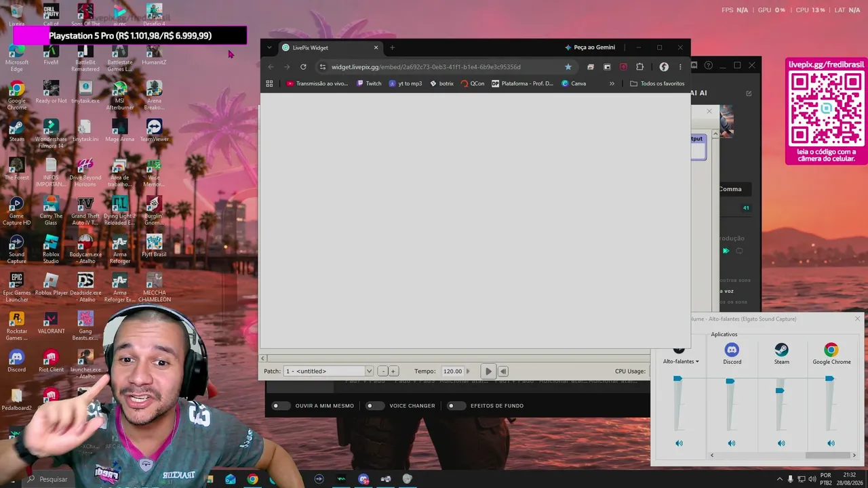This screenshot has width=868, height=488.
Task: Click the system tray microphone icon
Action: (791, 479)
